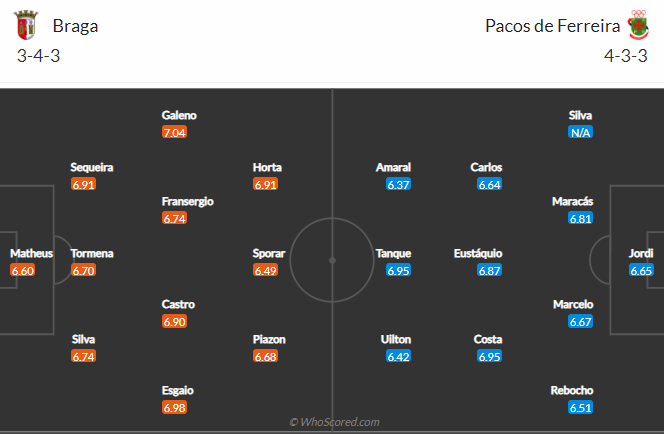This screenshot has width=664, height=434.
Task: Click Sporar's 6.49 rating badge
Action: pos(266,271)
